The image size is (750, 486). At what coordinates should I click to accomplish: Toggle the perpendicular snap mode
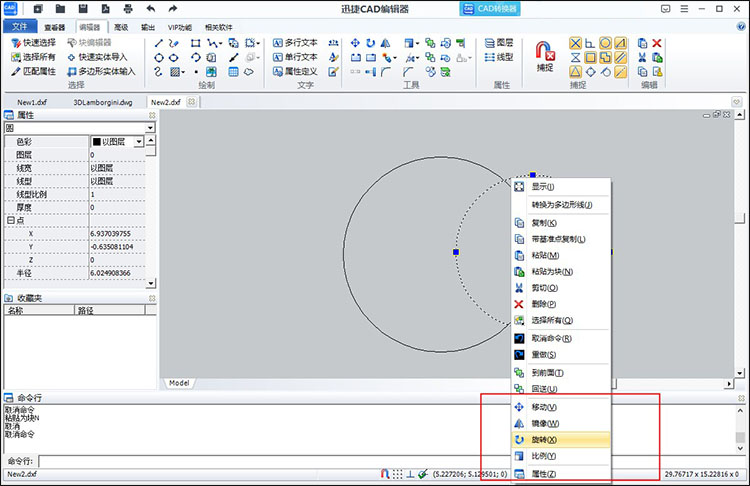tap(590, 43)
